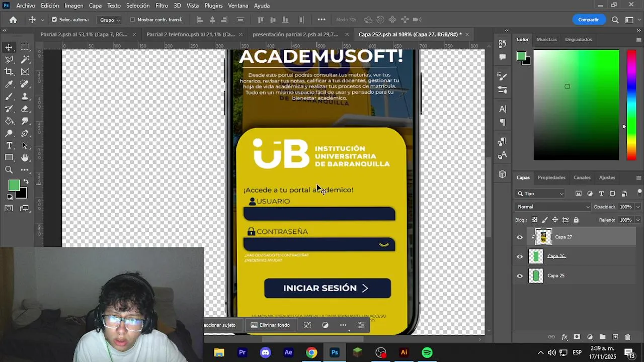
Task: Switch to the Canales tab
Action: pyautogui.click(x=582, y=177)
